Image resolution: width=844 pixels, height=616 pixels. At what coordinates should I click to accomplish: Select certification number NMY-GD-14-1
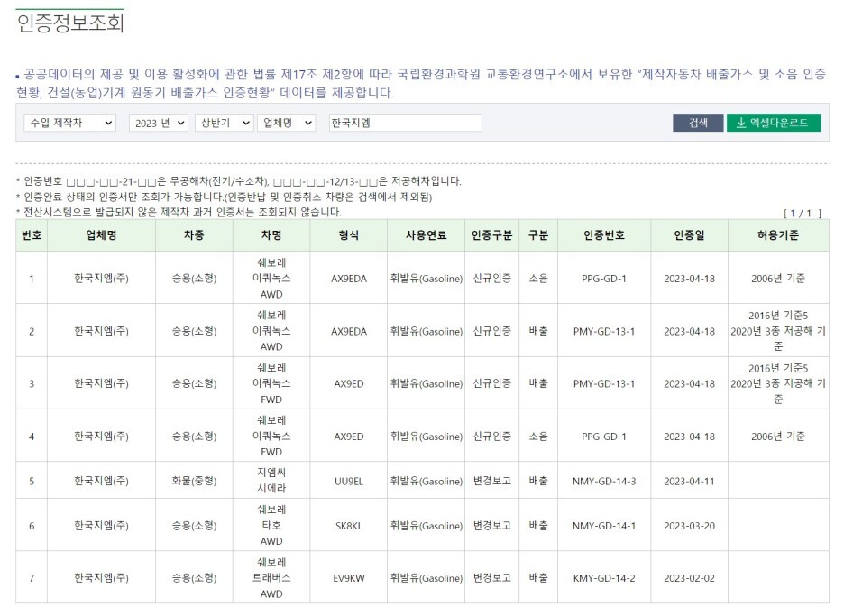point(604,526)
